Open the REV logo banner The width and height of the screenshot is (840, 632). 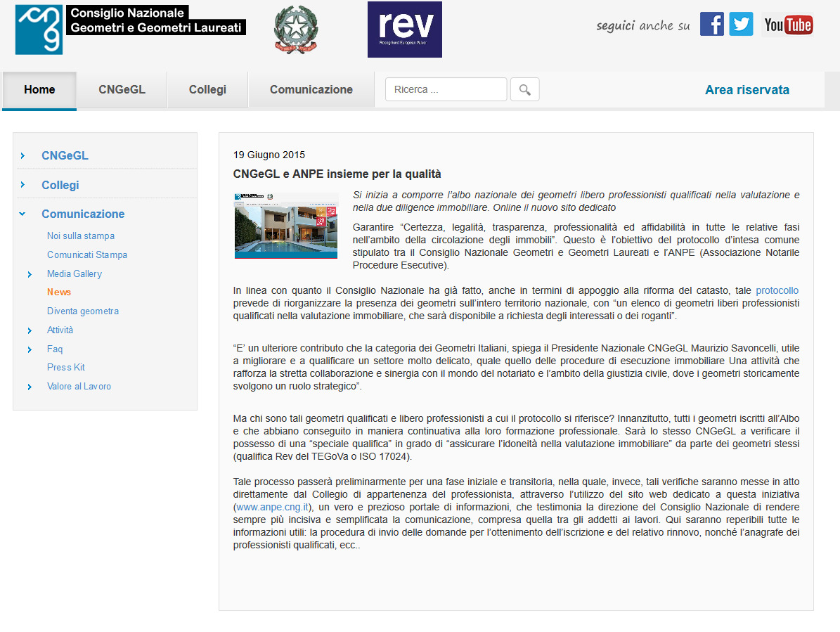click(x=404, y=30)
